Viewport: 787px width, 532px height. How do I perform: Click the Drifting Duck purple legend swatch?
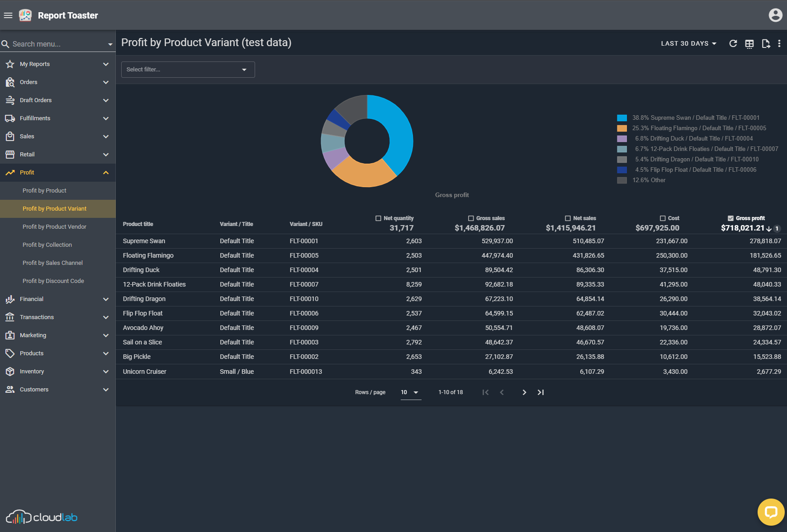(x=622, y=139)
